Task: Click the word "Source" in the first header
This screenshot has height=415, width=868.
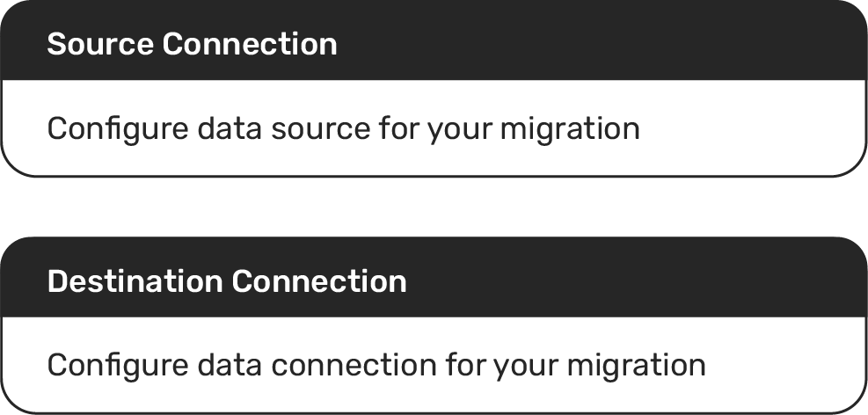Action: pyautogui.click(x=100, y=44)
